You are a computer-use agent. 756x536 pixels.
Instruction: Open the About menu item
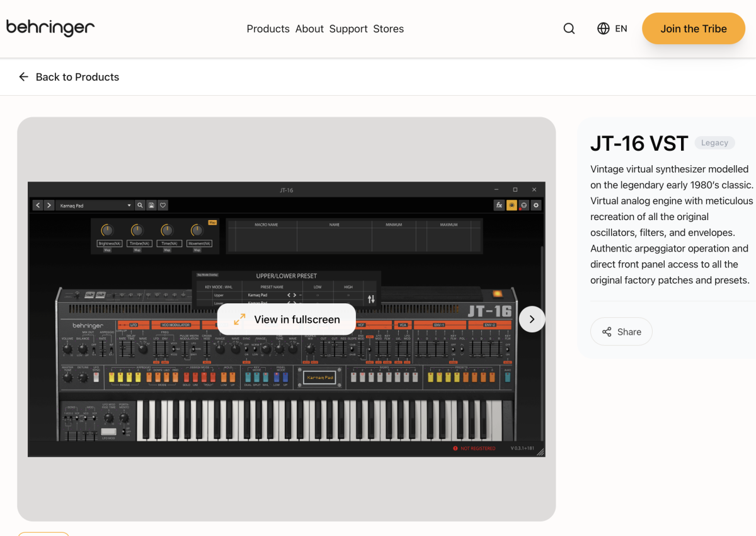tap(309, 29)
